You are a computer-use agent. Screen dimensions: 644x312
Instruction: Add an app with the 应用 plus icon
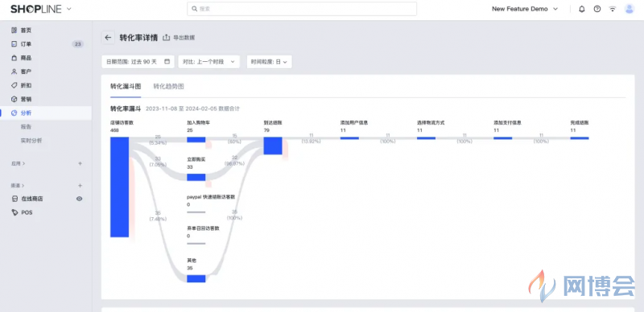(x=80, y=163)
